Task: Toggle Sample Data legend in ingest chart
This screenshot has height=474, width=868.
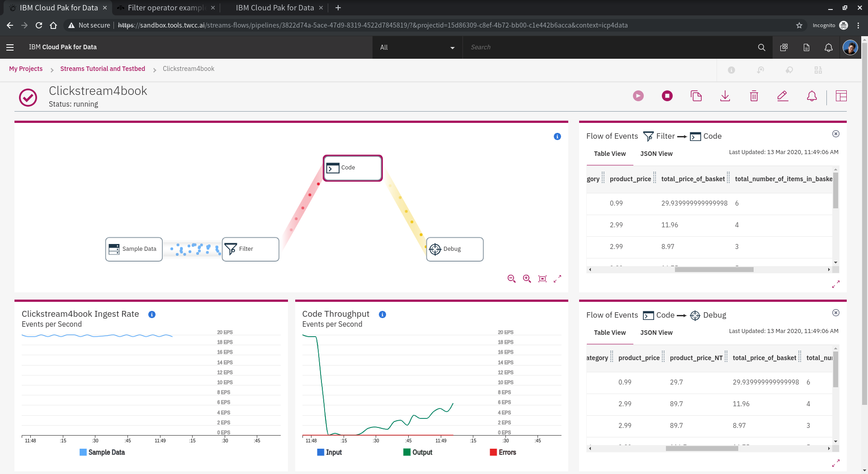Action: [102, 452]
